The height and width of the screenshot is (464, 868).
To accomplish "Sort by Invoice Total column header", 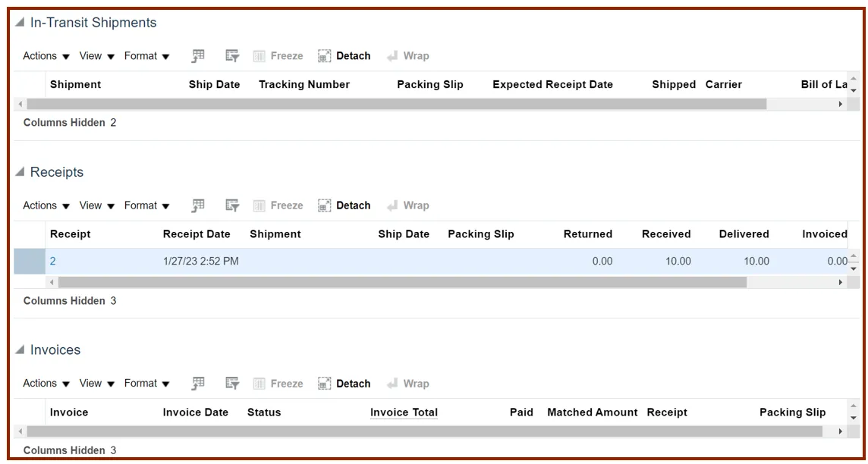I will coord(404,412).
